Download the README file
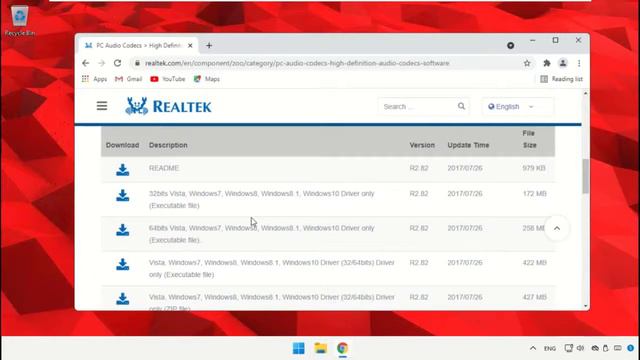This screenshot has height=360, width=640. pyautogui.click(x=122, y=169)
